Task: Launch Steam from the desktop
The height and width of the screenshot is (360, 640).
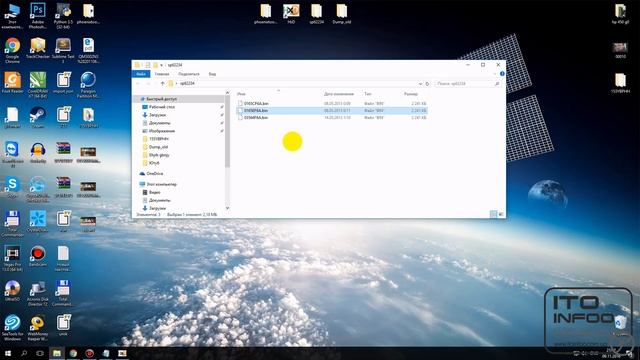Action: [x=38, y=118]
